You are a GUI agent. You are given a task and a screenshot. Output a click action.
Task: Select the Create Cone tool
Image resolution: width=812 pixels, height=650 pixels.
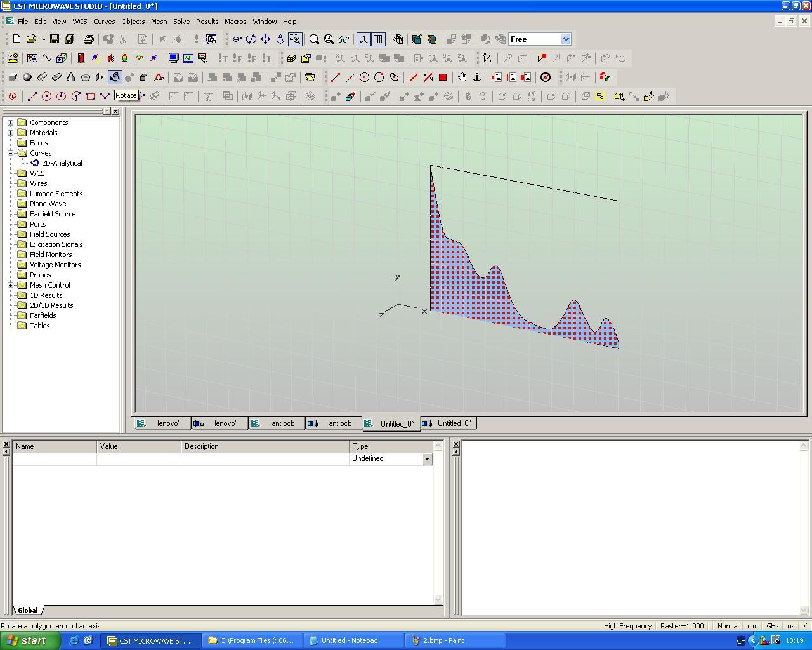coord(71,77)
